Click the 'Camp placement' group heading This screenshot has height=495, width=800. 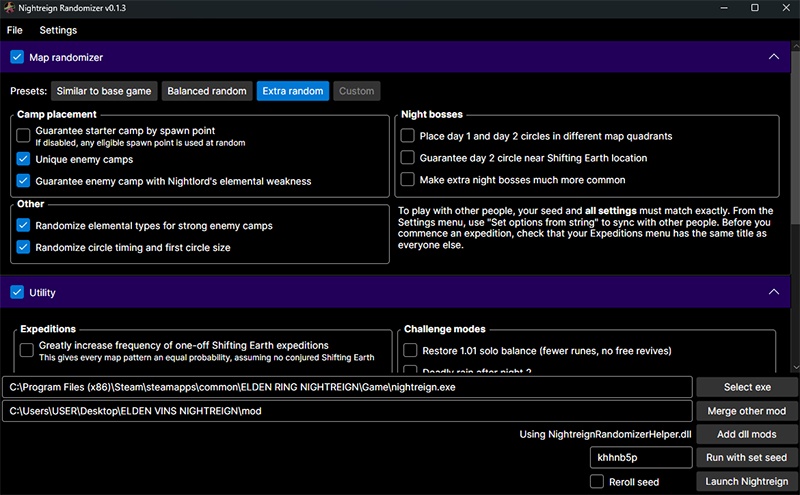[57, 114]
